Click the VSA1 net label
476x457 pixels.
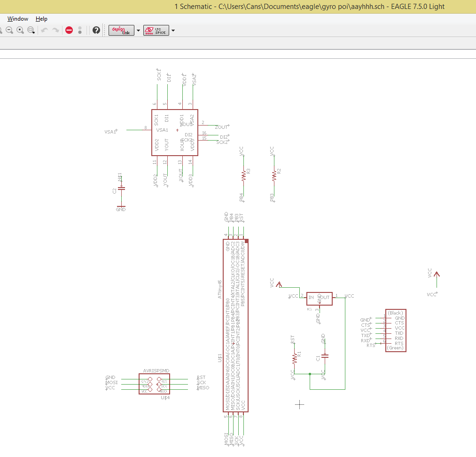tap(110, 132)
